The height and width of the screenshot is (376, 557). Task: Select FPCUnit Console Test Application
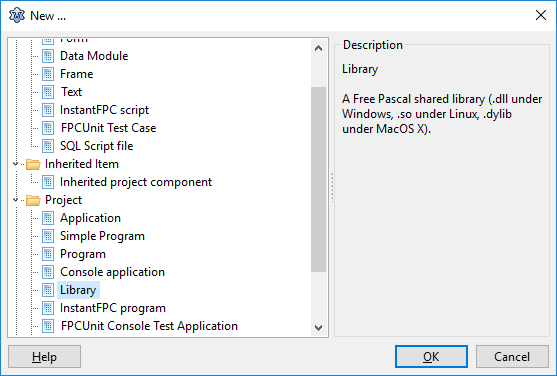(x=149, y=326)
